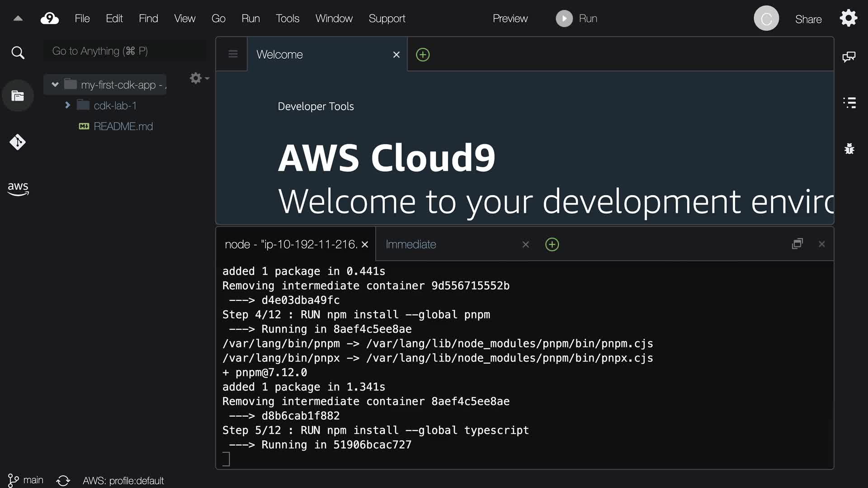Open file tree settings gear dropdown

pos(199,78)
